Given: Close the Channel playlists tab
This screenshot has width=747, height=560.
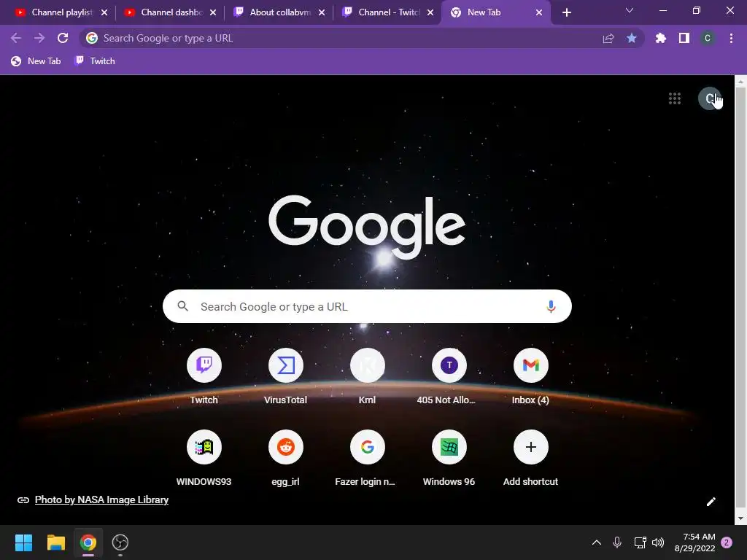Looking at the screenshot, I should tap(104, 12).
